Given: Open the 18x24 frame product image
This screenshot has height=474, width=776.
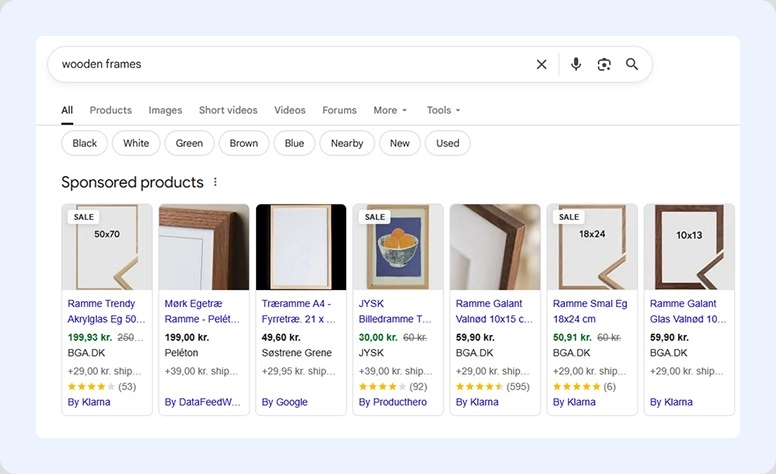Looking at the screenshot, I should (592, 247).
